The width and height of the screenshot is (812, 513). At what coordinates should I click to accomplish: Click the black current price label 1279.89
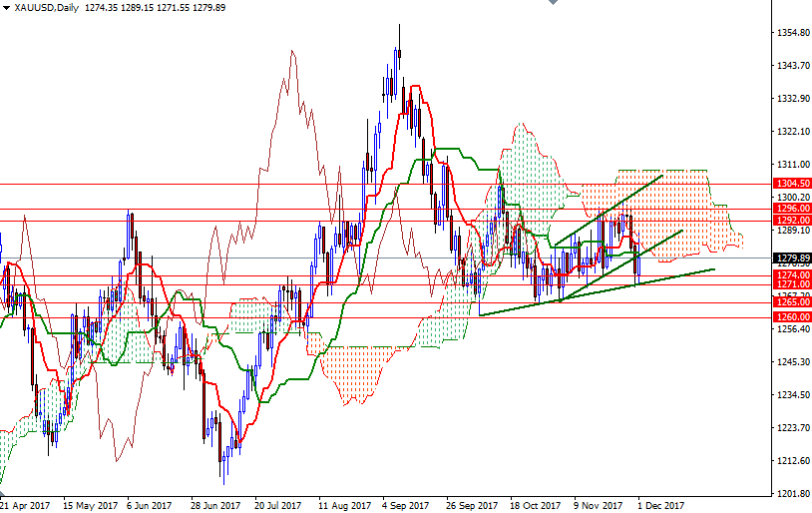tap(791, 257)
